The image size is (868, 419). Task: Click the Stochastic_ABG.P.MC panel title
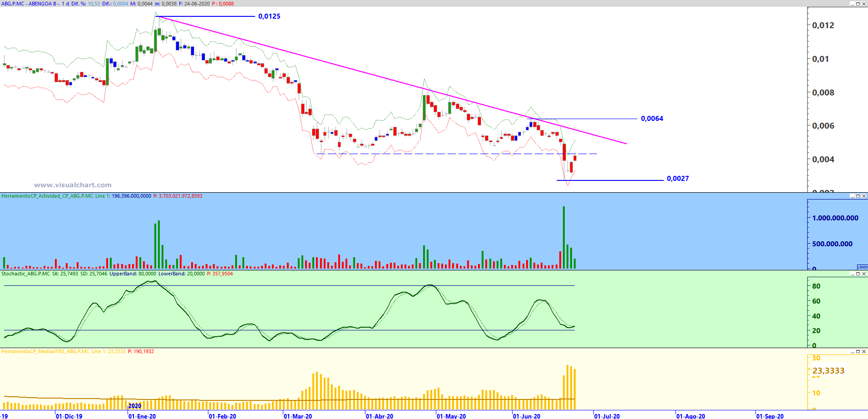[x=26, y=274]
